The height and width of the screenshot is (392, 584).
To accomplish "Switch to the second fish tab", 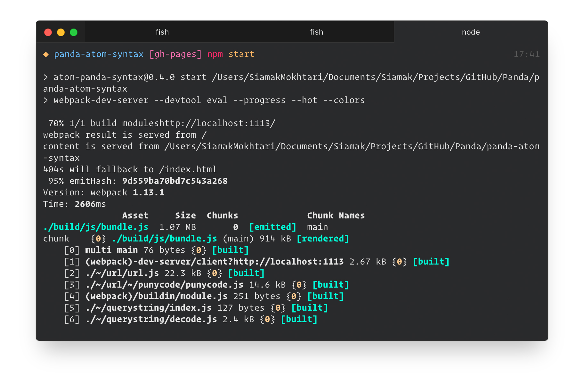I will (x=316, y=32).
